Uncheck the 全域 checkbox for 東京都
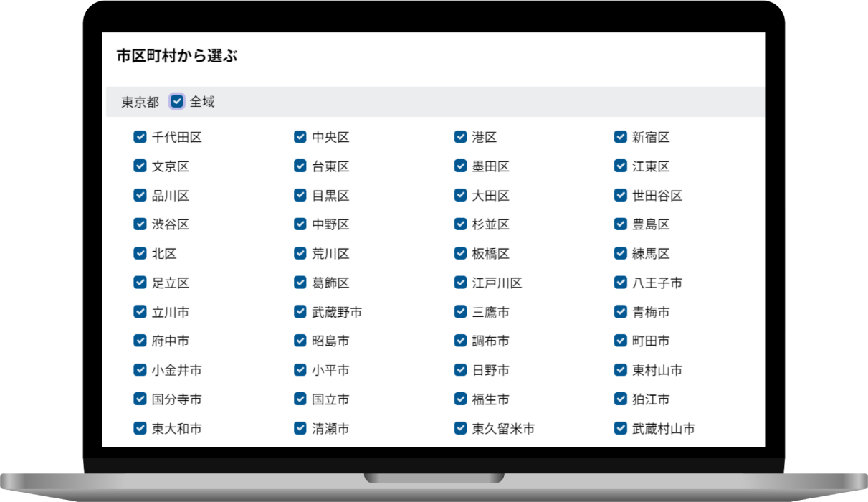Image resolution: width=868 pixels, height=502 pixels. pyautogui.click(x=177, y=101)
